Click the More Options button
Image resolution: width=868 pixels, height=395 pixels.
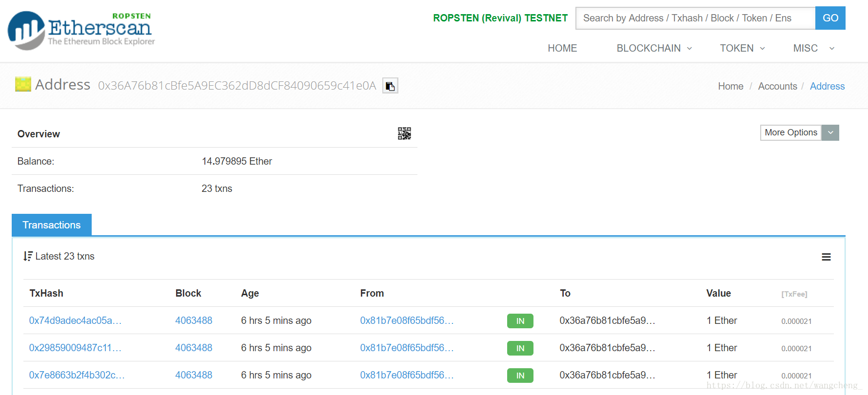click(791, 132)
